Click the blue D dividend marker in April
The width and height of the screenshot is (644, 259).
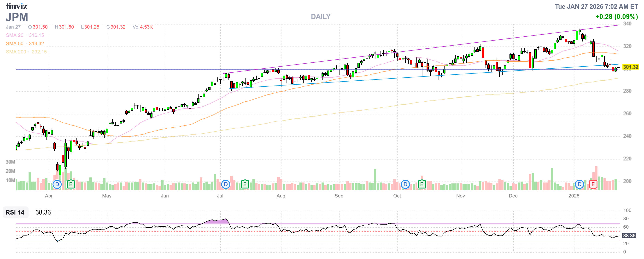point(57,185)
